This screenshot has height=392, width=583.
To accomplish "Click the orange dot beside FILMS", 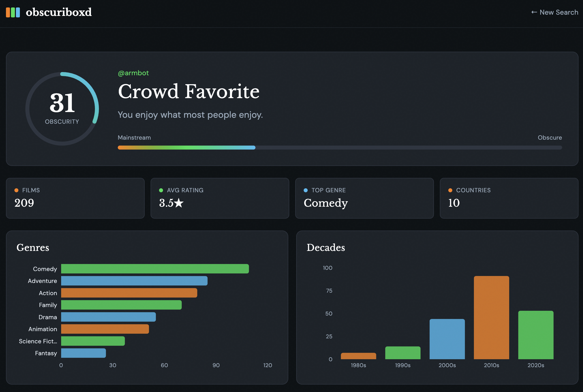I will (x=16, y=190).
